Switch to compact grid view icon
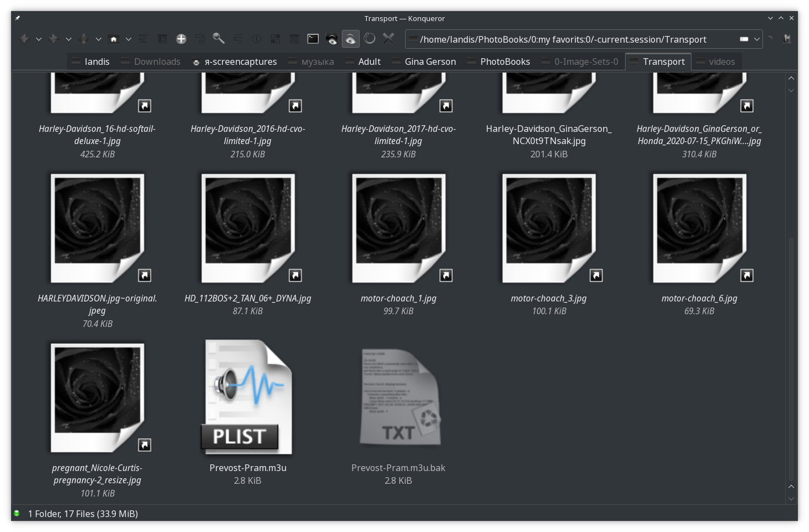Image resolution: width=809 pixels, height=532 pixels. click(x=294, y=39)
